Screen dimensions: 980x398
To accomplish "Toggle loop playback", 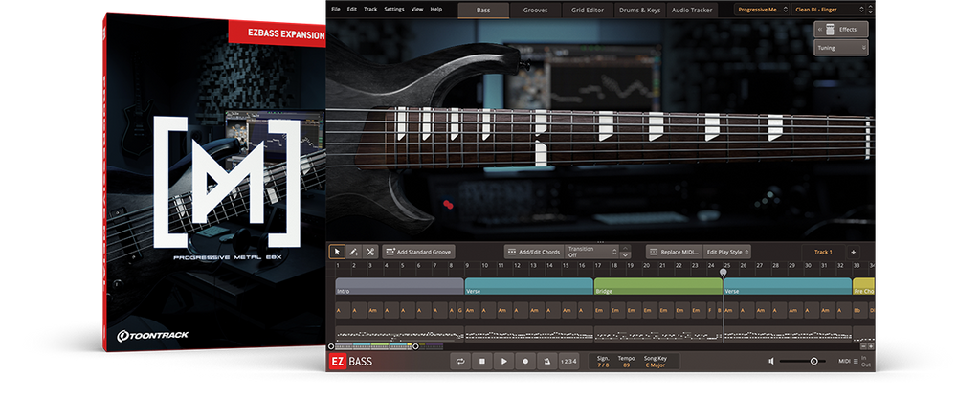I will pyautogui.click(x=460, y=361).
